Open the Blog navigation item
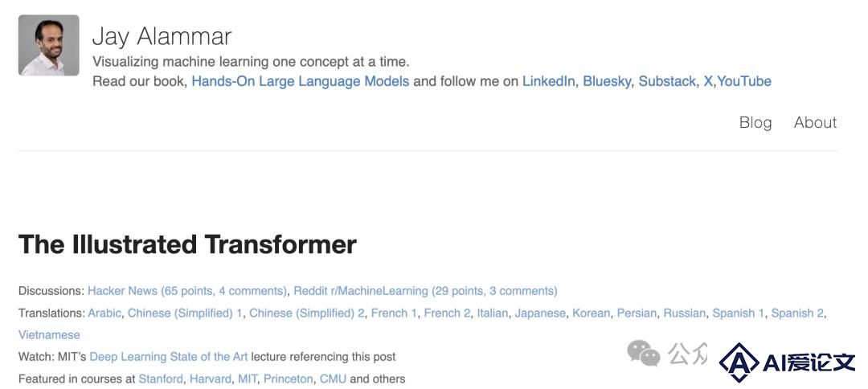The height and width of the screenshot is (389, 868). coord(755,122)
